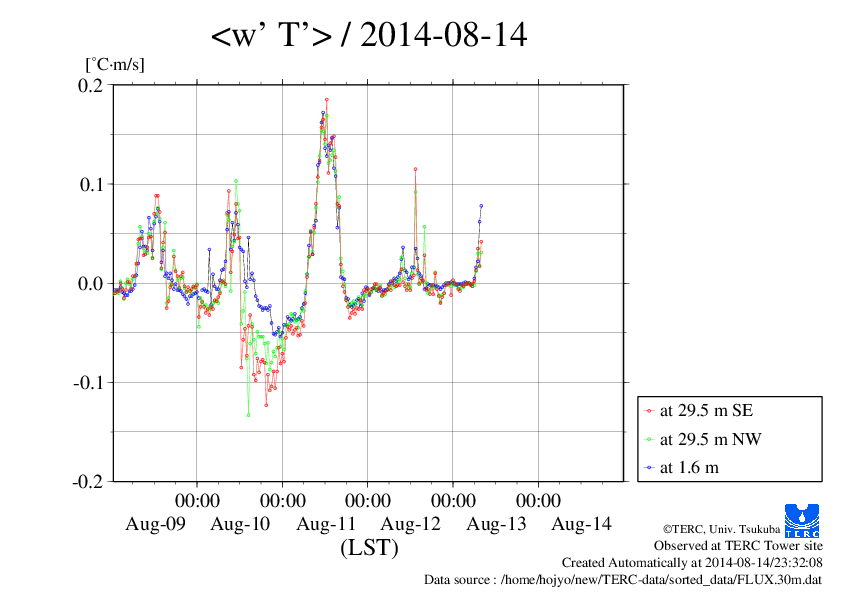Click the y-axis label '-0.2'
The width and height of the screenshot is (842, 595).
point(88,482)
